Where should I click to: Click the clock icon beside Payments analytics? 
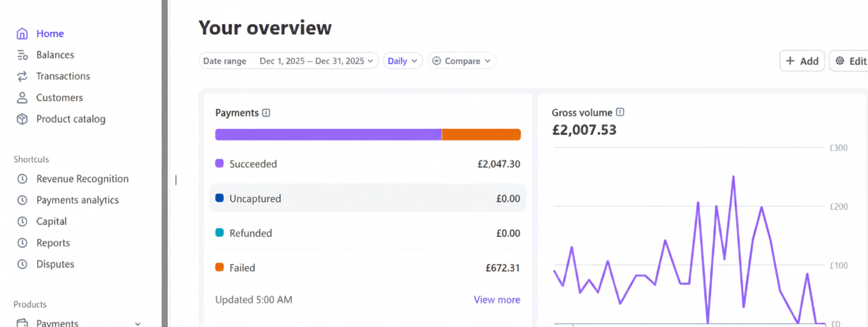(x=22, y=200)
